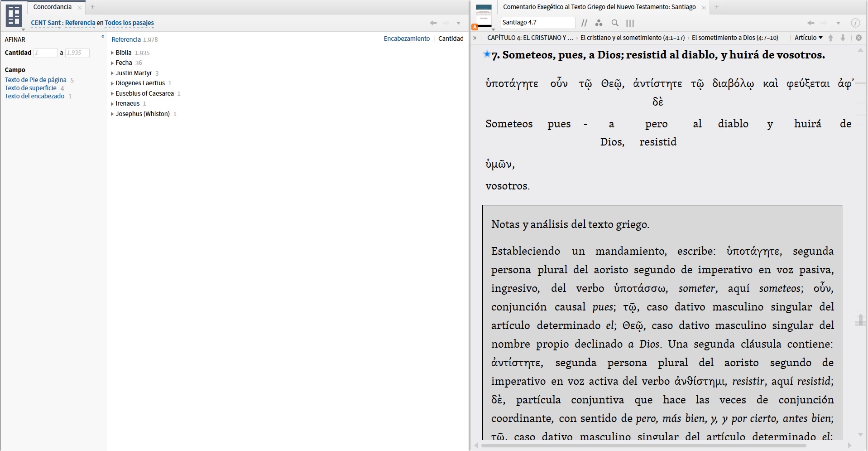Open parallel resources icon
Viewport: 868px width, 451px height.
pyautogui.click(x=584, y=23)
